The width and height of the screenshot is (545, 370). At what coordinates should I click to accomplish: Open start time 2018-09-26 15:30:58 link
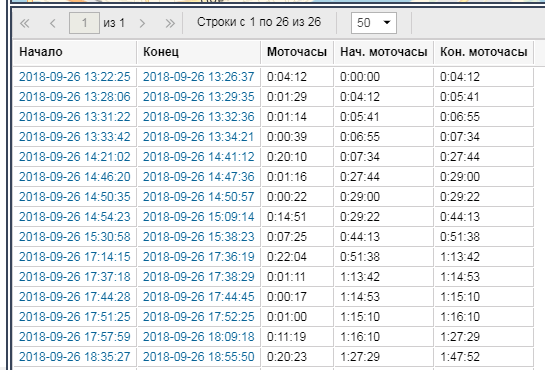point(75,237)
